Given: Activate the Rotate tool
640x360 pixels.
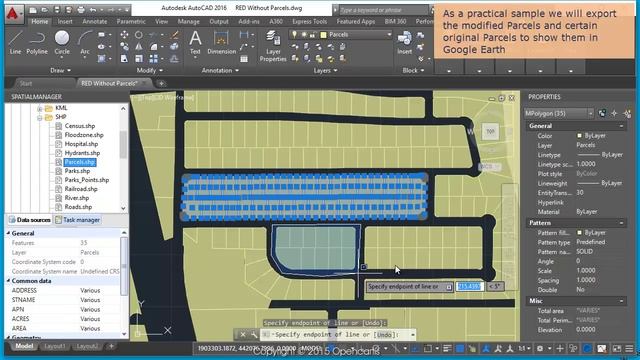Looking at the screenshot, I should (x=139, y=35).
